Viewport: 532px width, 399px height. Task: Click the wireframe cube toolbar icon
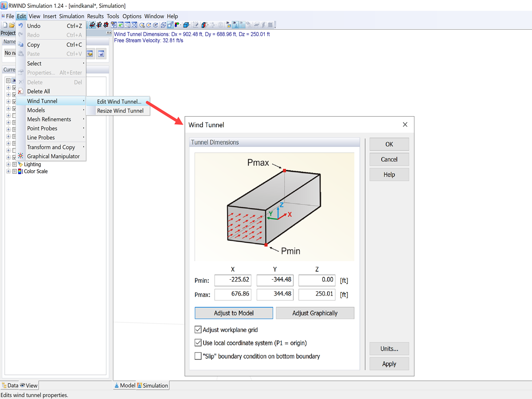click(x=164, y=25)
